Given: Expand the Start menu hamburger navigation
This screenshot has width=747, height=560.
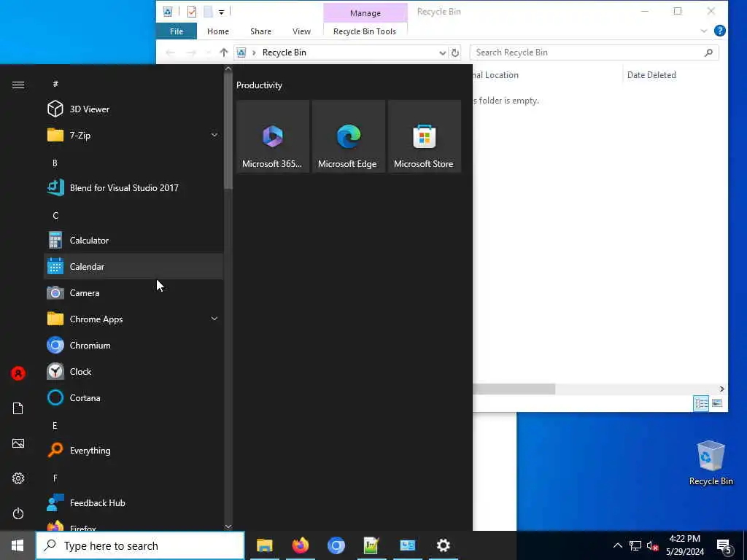Looking at the screenshot, I should coord(18,85).
